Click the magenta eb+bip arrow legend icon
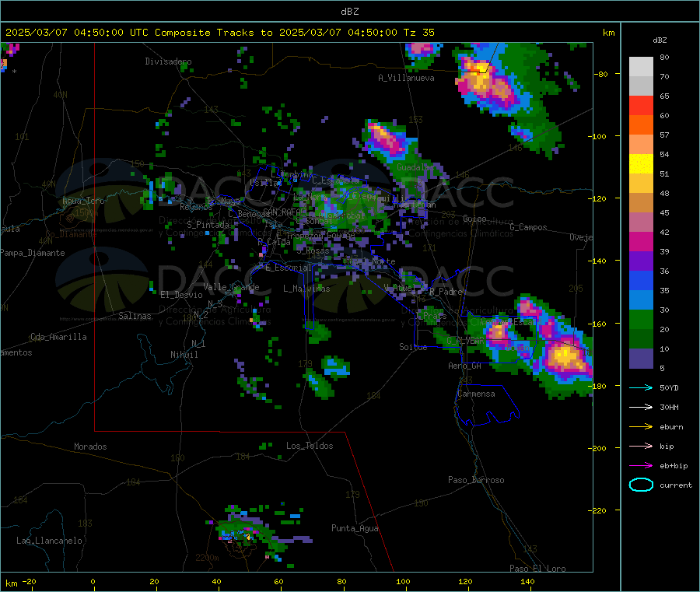This screenshot has width=700, height=592. (x=641, y=466)
